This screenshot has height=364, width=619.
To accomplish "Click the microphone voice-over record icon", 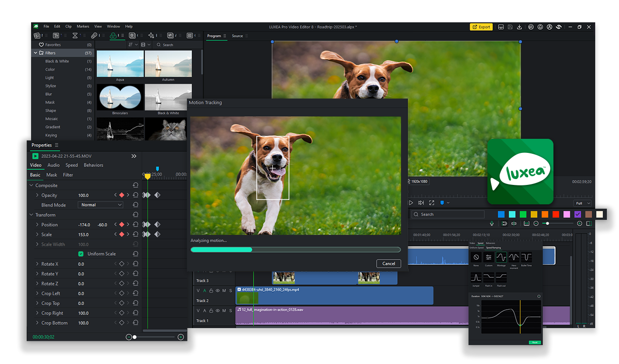I will tap(492, 224).
